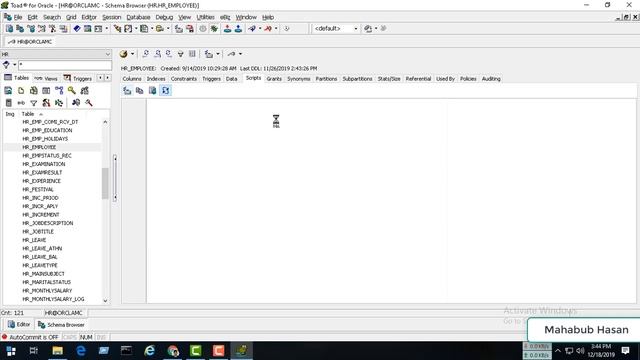Image resolution: width=640 pixels, height=360 pixels.
Task: Click the hammer icon in Tables toolbar
Action: coord(89,103)
